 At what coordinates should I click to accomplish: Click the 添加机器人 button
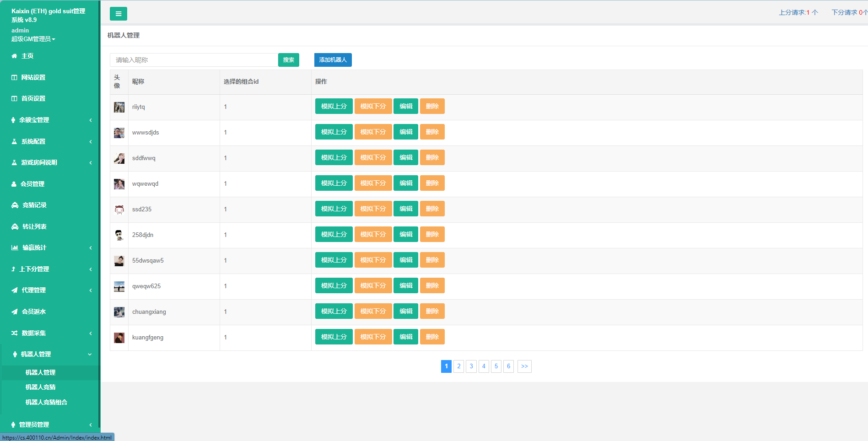[x=333, y=60]
